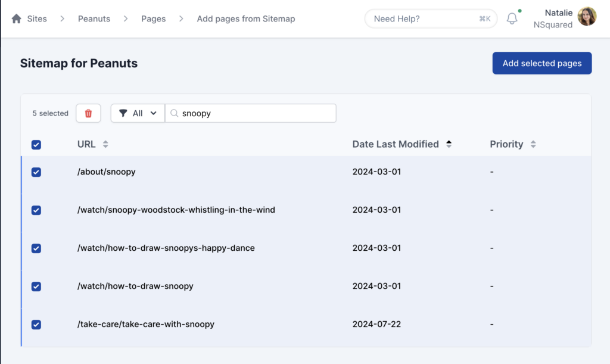610x364 pixels.
Task: Uncheck the /about/snoopy row checkbox
Action: (x=36, y=172)
